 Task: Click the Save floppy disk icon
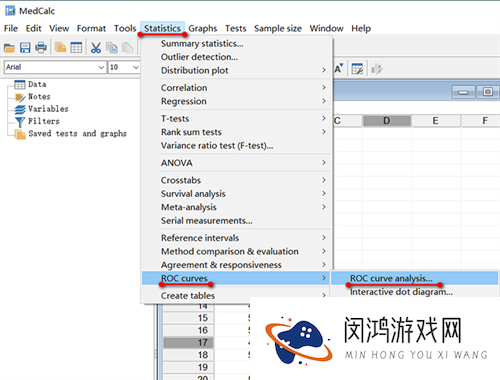(x=25, y=48)
